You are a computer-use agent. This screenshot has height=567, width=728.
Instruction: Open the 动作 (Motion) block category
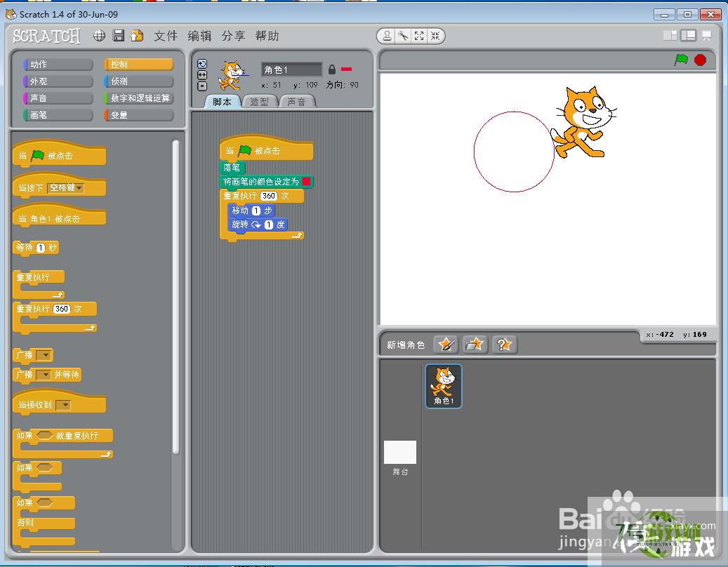point(58,64)
